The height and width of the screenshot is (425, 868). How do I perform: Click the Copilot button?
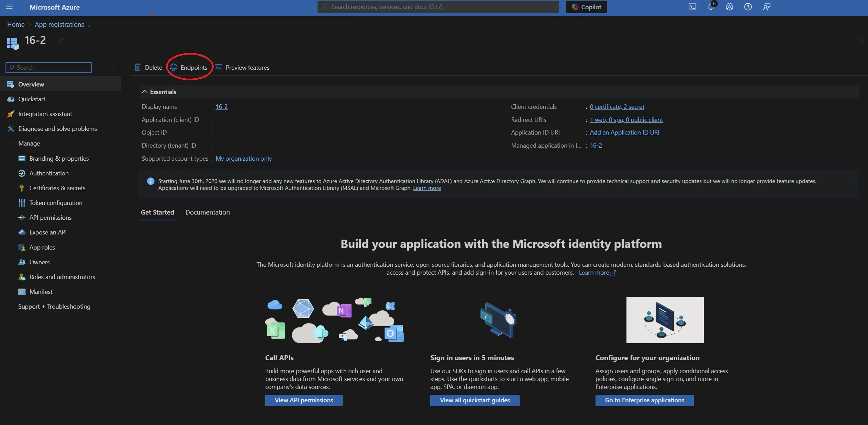click(586, 7)
